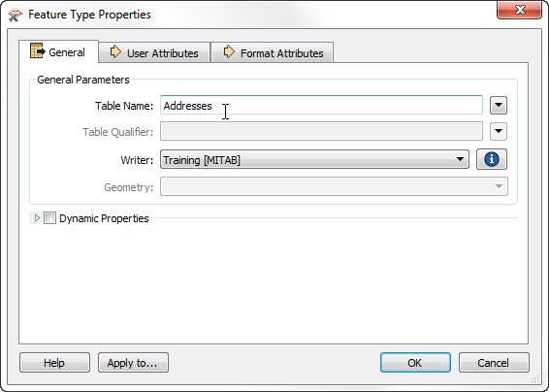Select the General tab
The height and width of the screenshot is (392, 549).
tap(58, 51)
